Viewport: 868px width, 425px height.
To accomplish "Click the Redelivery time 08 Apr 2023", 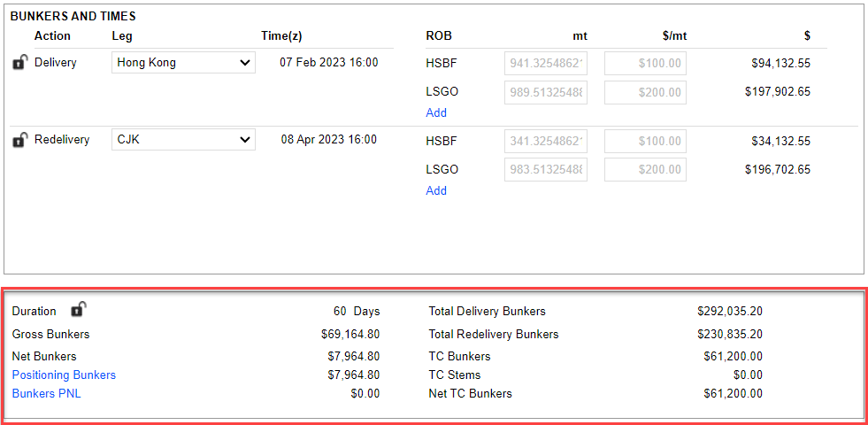I will 328,140.
